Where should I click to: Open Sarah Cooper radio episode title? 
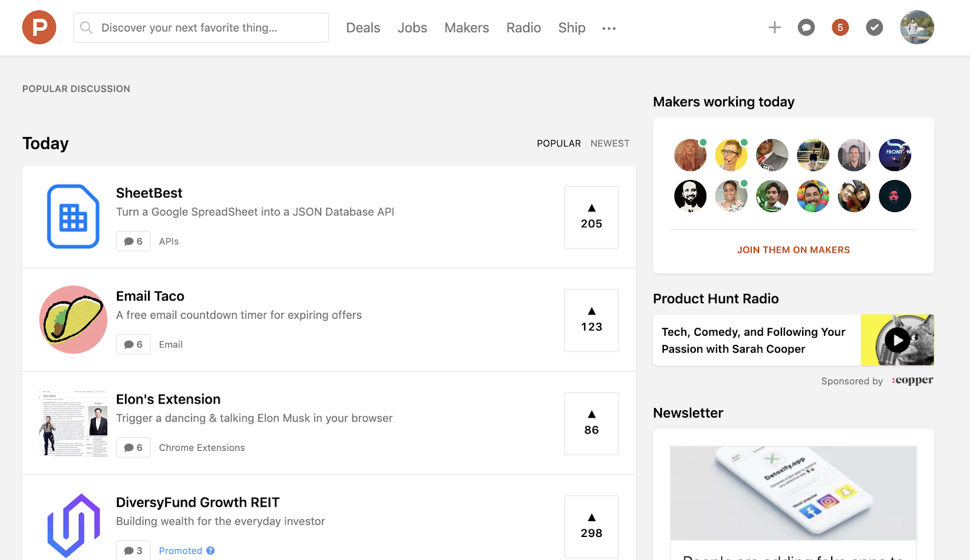(754, 340)
